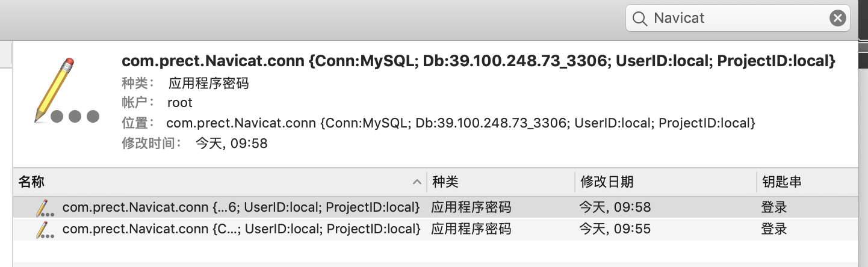Click the 修改时间 value in the detail header
Viewport: 868px width, 267px height.
click(x=232, y=144)
